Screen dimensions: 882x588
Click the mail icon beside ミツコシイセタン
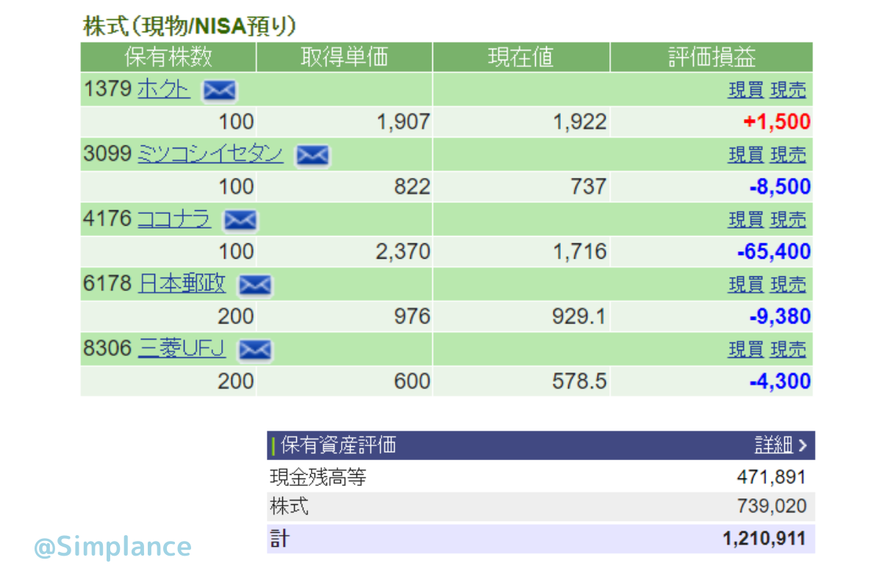pos(312,156)
